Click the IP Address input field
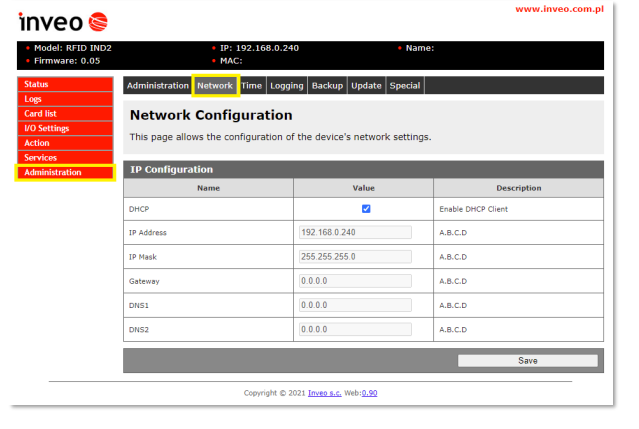This screenshot has width=639, height=429. (x=355, y=232)
